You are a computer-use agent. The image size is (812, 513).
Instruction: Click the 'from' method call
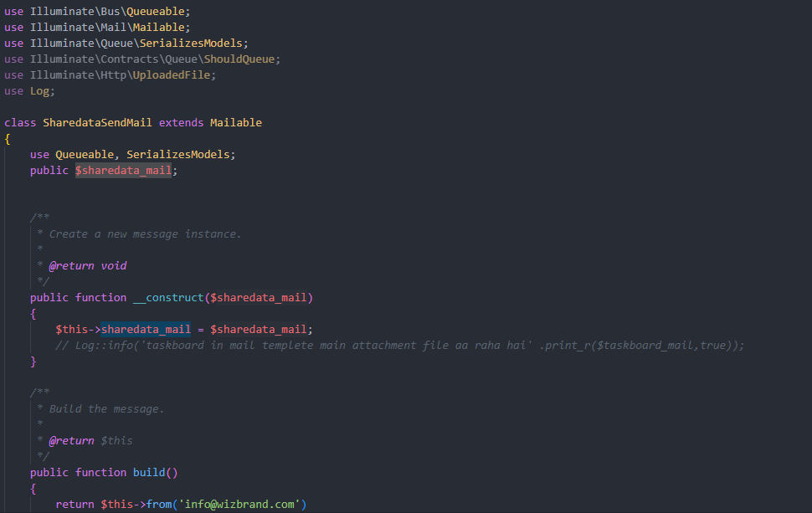(x=158, y=505)
